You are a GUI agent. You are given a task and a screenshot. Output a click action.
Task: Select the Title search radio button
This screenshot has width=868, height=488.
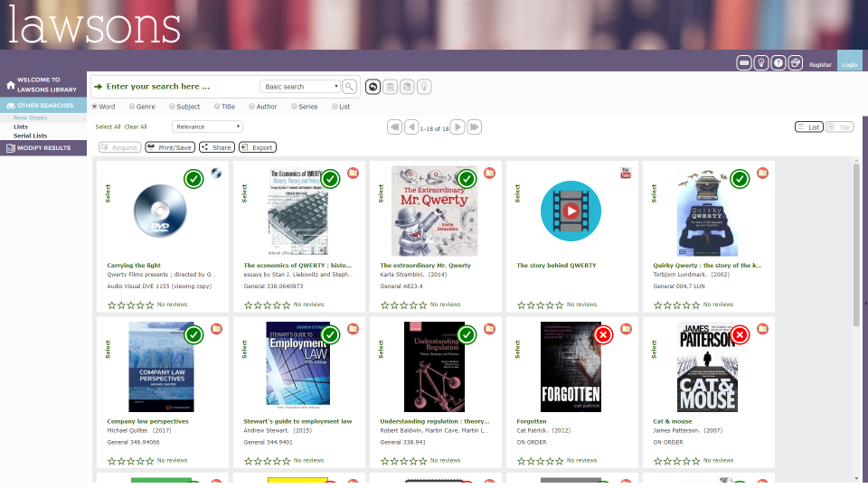(x=217, y=107)
